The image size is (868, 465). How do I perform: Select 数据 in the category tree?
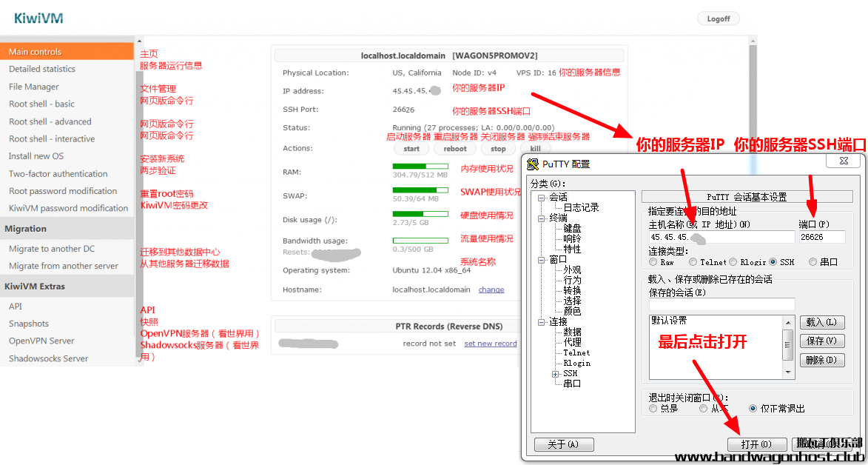pos(573,332)
